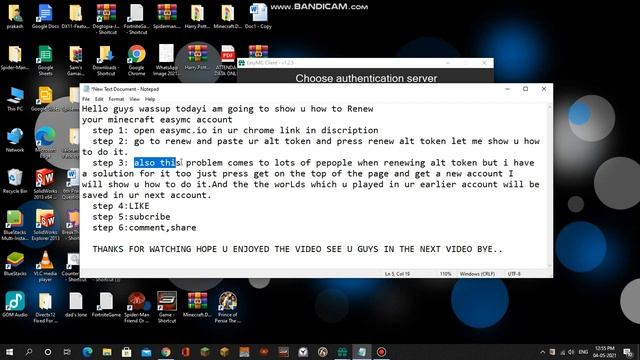Image resolution: width=640 pixels, height=360 pixels.
Task: Select the This PC desktop icon
Action: coord(15,99)
